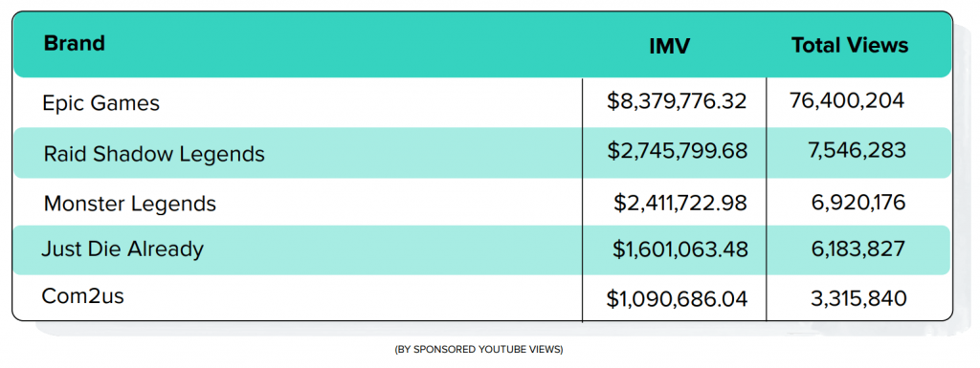Click IMV value $2,411,722.98
The image size is (980, 368).
pos(680,203)
